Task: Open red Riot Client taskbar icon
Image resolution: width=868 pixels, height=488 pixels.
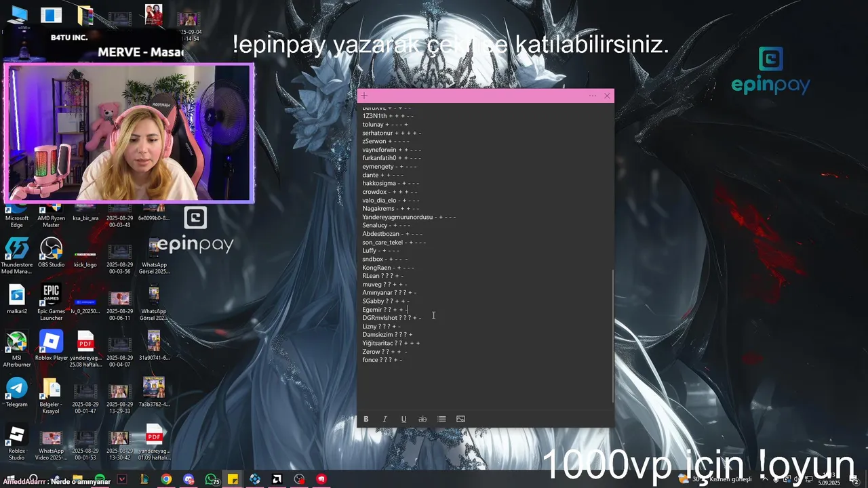Action: click(321, 479)
